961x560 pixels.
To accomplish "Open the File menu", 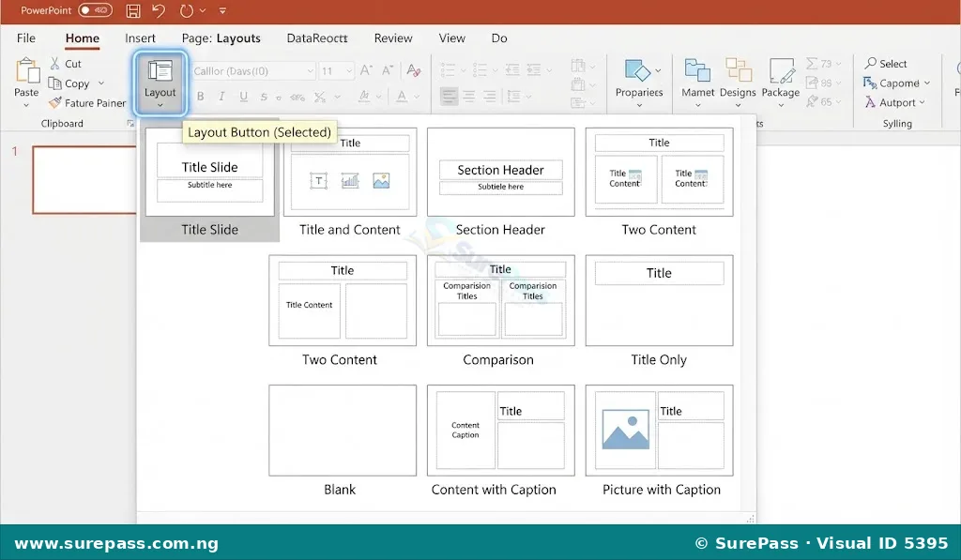I will pyautogui.click(x=25, y=38).
